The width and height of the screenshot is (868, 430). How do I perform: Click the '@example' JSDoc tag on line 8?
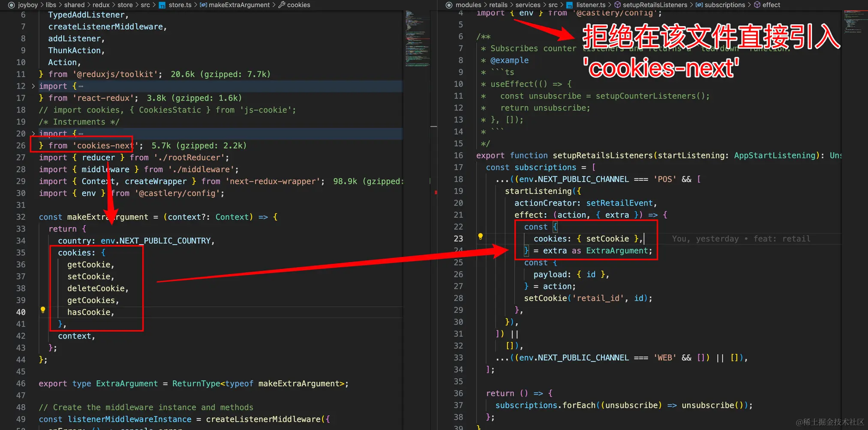point(509,60)
